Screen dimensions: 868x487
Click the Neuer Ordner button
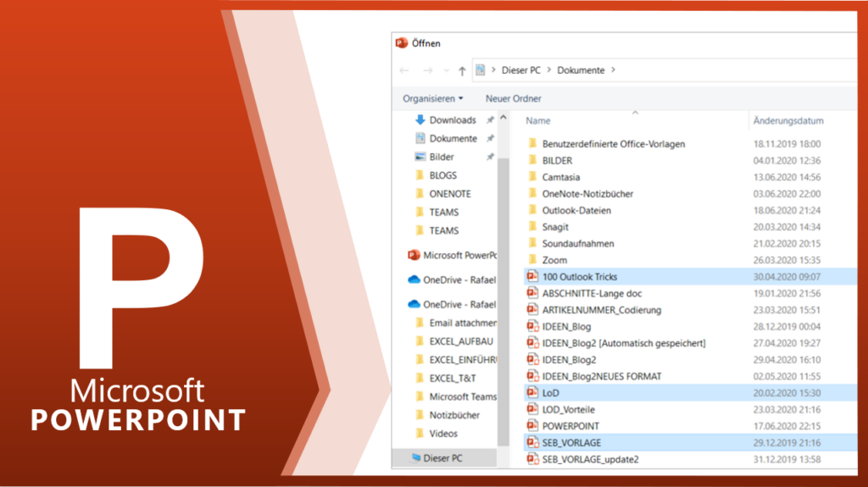[513, 98]
